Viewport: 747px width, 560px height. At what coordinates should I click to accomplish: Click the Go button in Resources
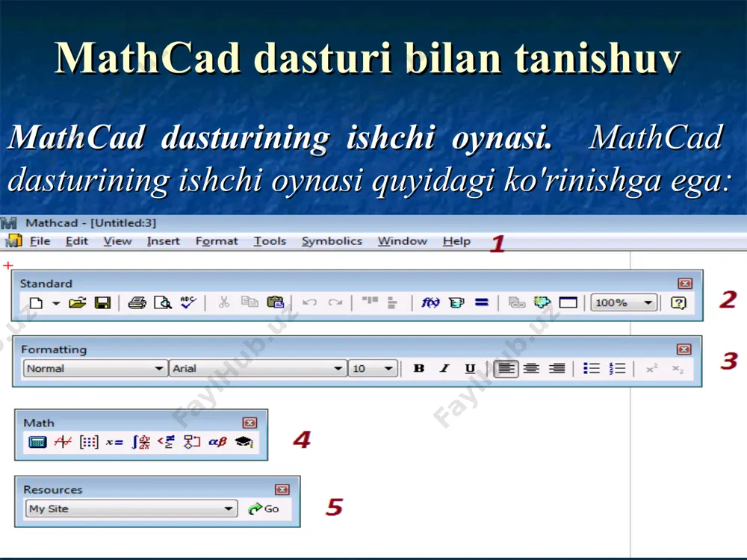(264, 508)
